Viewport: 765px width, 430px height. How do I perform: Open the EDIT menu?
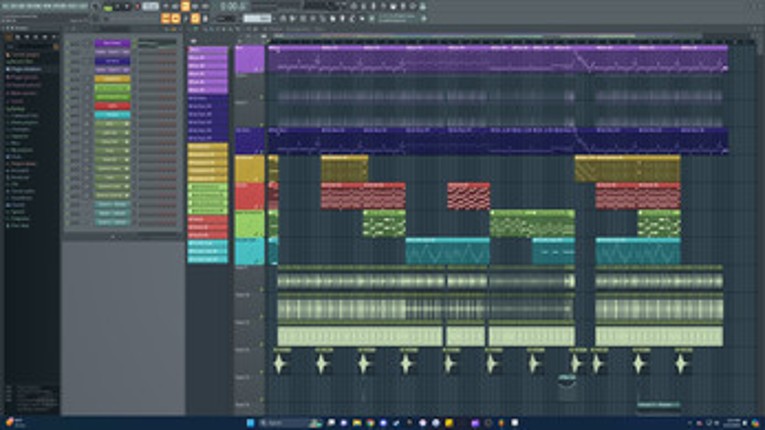click(17, 5)
